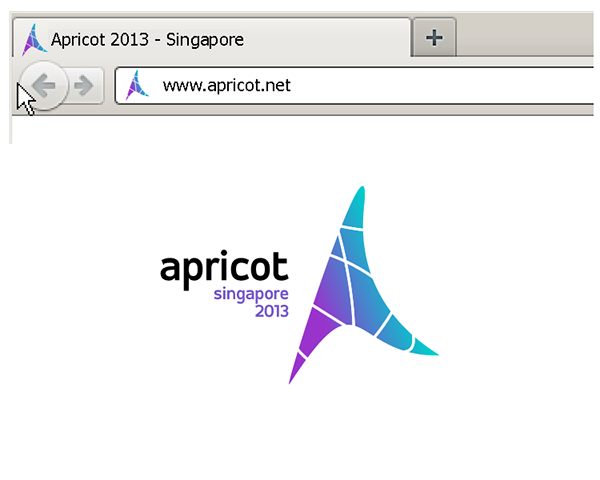Click the www.apricot.net address field
The width and height of the screenshot is (600, 480).
click(355, 85)
